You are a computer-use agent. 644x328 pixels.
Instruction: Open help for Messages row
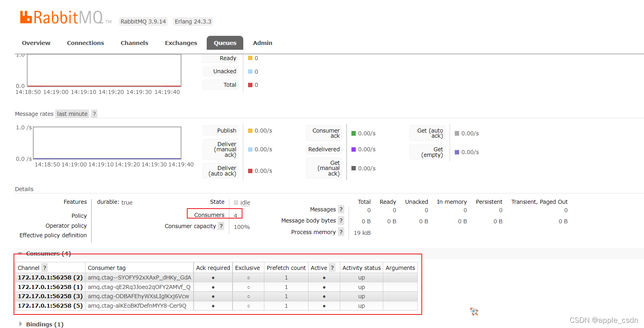tap(341, 209)
